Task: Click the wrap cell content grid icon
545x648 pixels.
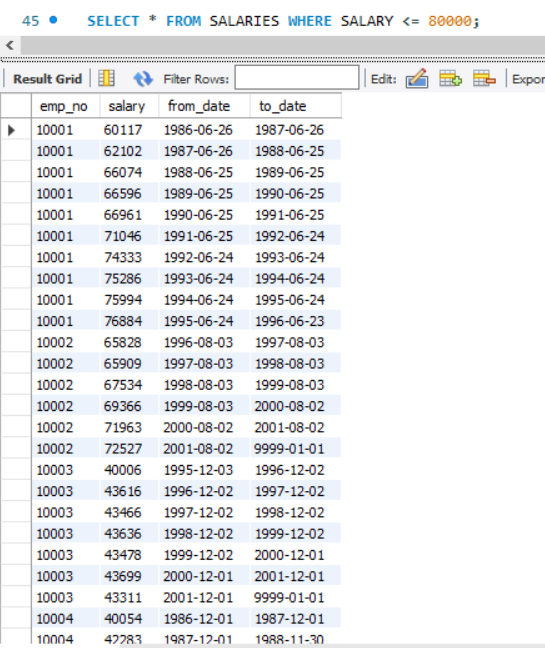Action: (x=106, y=78)
